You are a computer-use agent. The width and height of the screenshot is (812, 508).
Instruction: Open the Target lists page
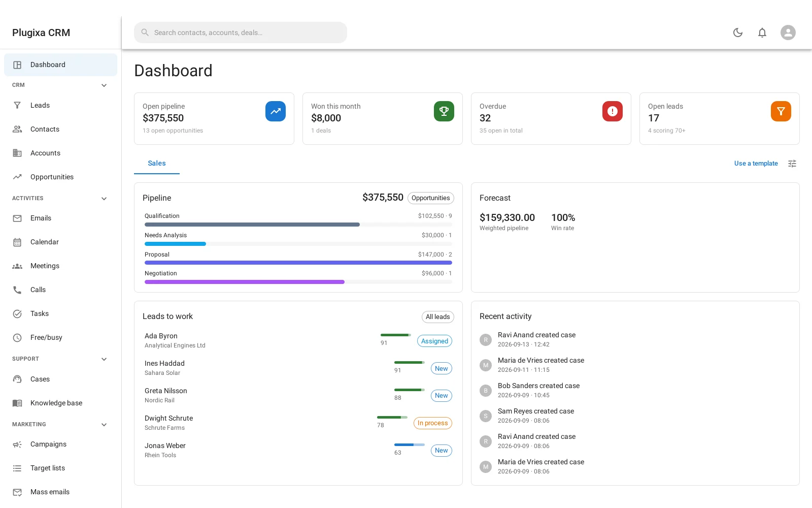click(61, 468)
